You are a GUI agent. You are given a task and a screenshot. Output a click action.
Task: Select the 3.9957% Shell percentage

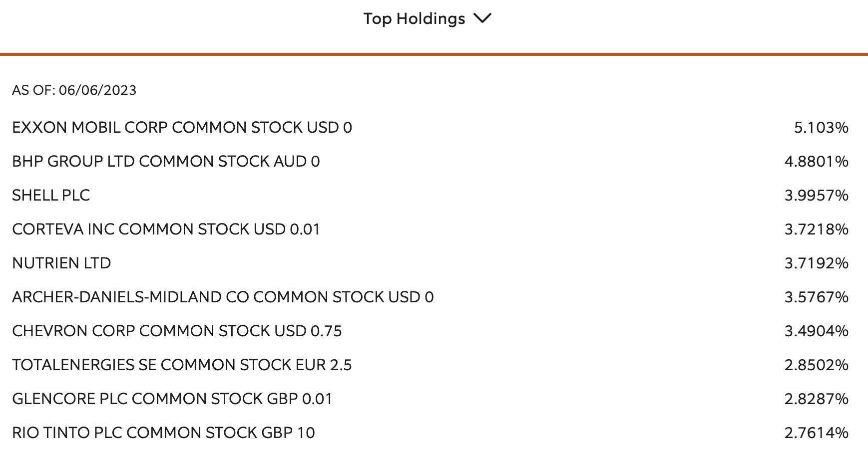pyautogui.click(x=817, y=196)
